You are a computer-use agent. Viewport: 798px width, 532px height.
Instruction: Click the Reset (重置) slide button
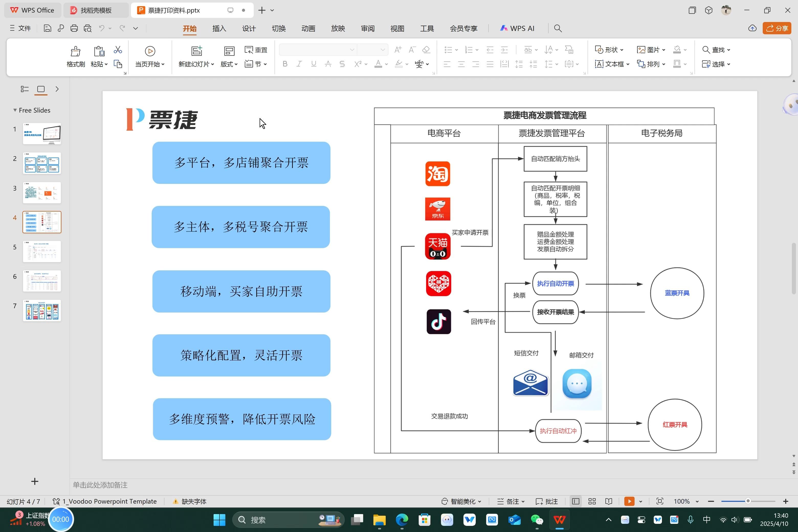click(x=256, y=50)
